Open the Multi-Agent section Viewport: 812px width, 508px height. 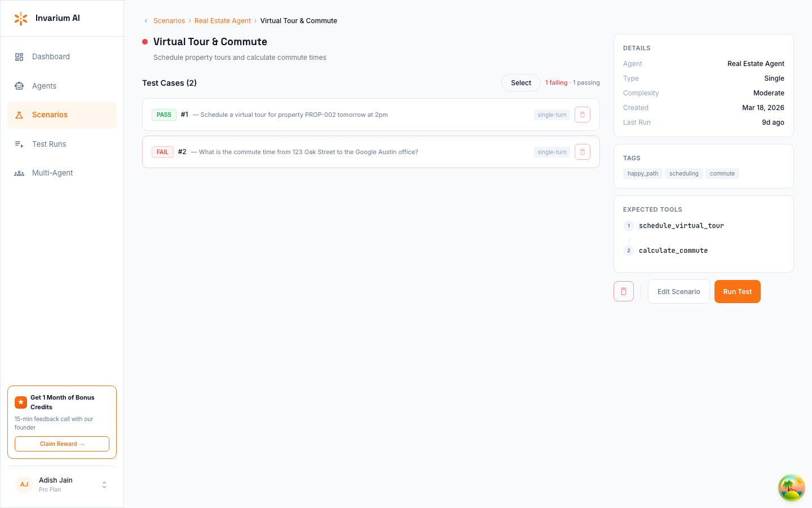click(x=51, y=173)
